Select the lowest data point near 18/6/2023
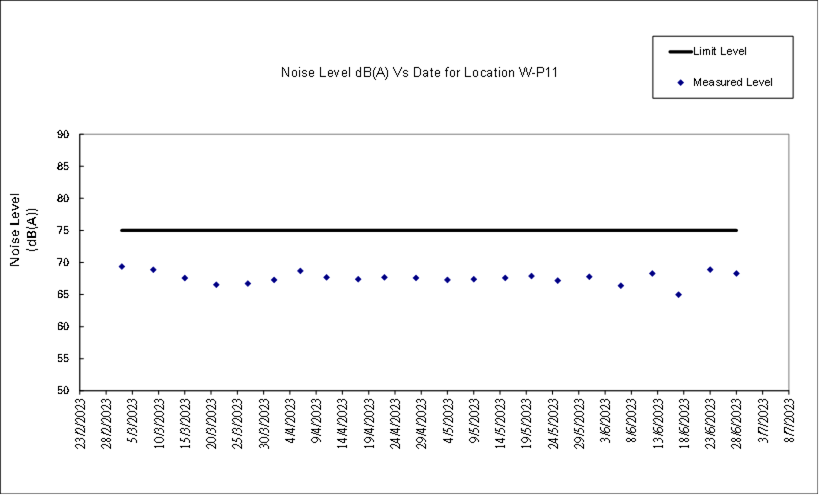The width and height of the screenshot is (819, 495). [x=678, y=295]
